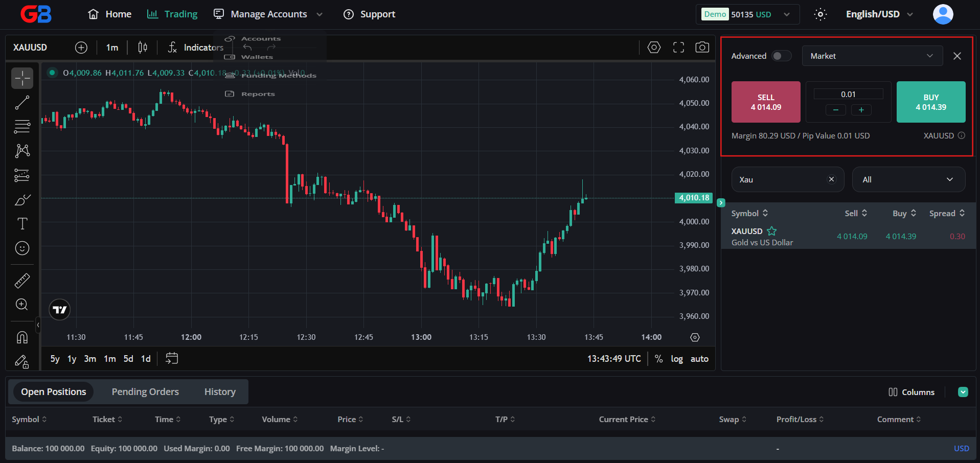Screen dimensions: 980x463
Task: Open the Support page
Action: (x=369, y=14)
